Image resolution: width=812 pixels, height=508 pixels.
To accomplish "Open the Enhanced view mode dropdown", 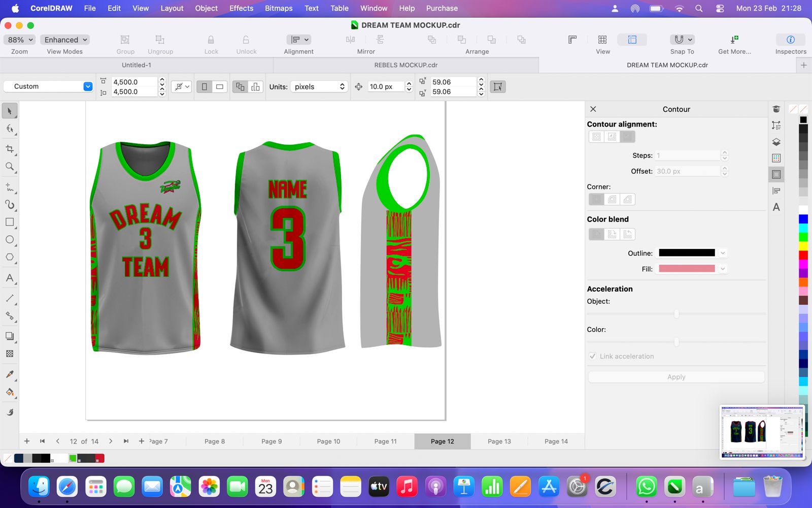I will click(x=65, y=40).
